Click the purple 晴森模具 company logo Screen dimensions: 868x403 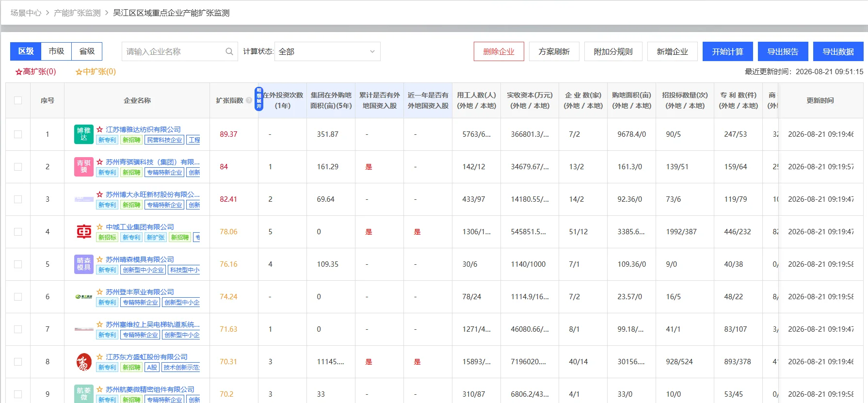(x=84, y=264)
